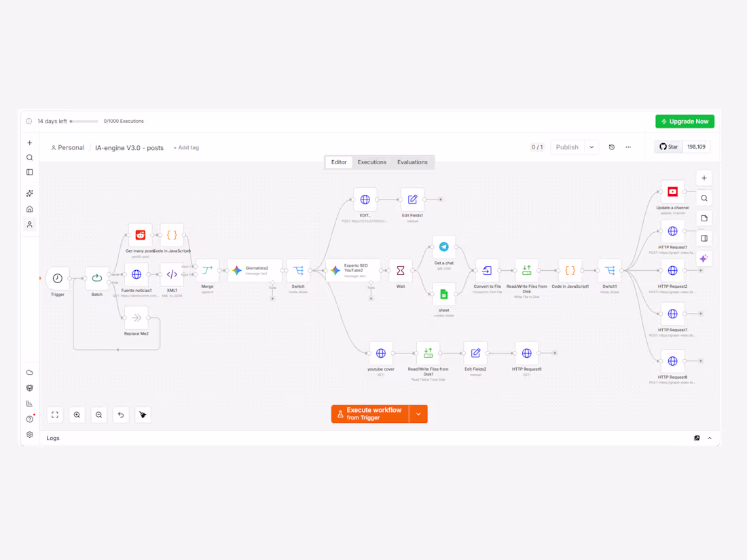Select the XML1 node
Screen dimensions: 747x560
172,274
